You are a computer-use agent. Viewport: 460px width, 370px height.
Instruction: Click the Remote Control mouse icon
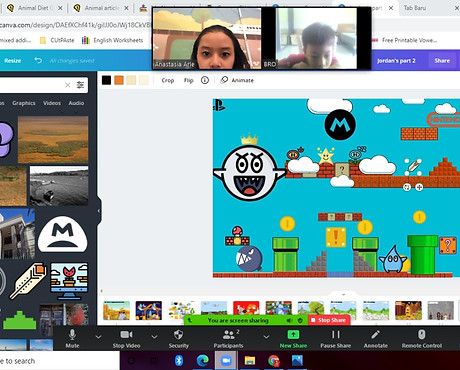coord(422,334)
